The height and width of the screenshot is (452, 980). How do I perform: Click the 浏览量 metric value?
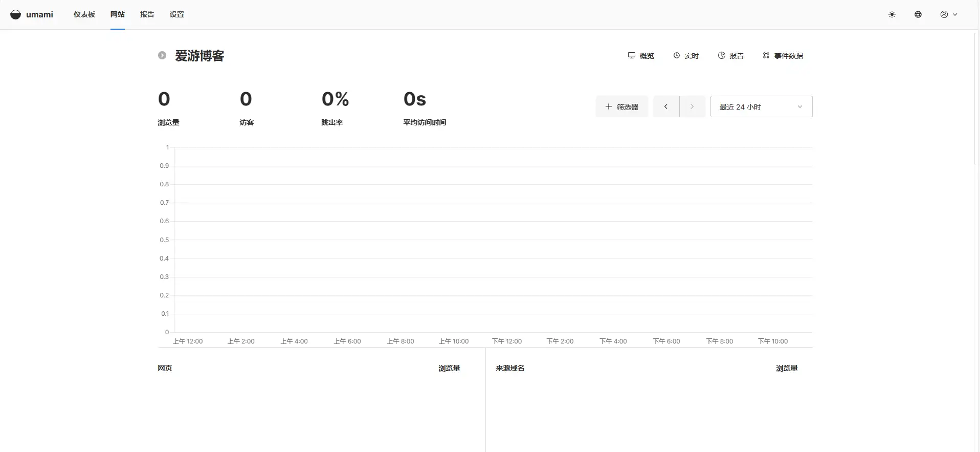pos(164,99)
